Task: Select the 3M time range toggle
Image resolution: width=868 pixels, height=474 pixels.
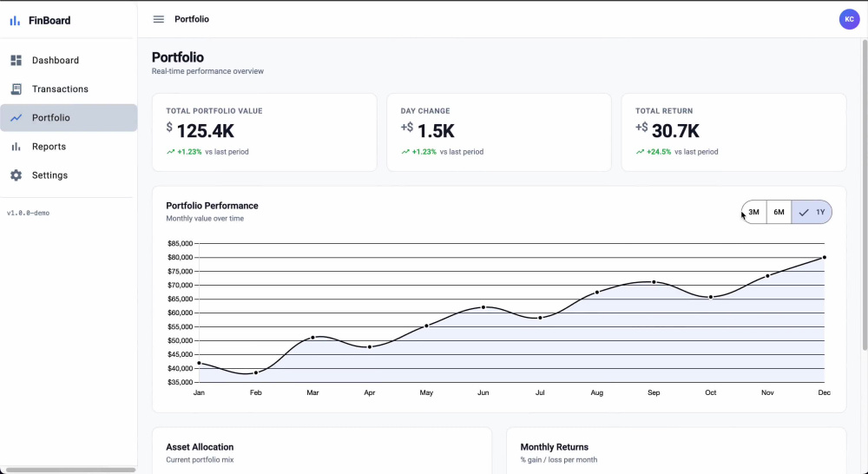Action: click(x=754, y=212)
